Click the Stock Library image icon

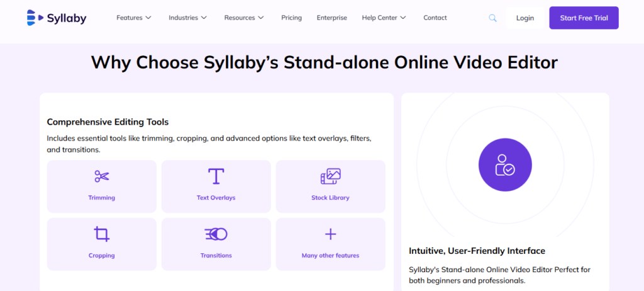tap(331, 176)
